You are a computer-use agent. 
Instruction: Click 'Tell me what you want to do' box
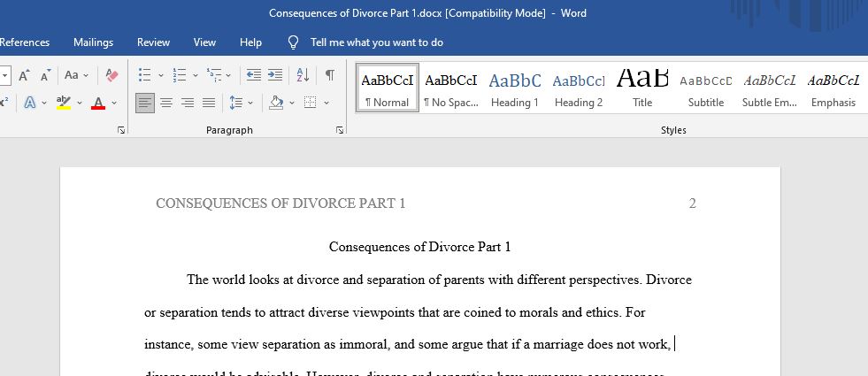point(376,42)
